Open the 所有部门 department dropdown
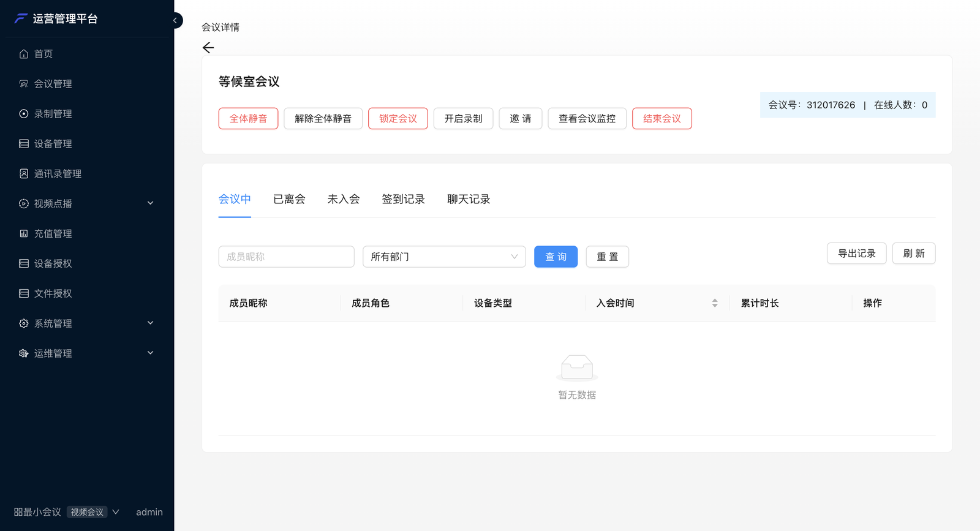The height and width of the screenshot is (531, 980). (x=444, y=257)
